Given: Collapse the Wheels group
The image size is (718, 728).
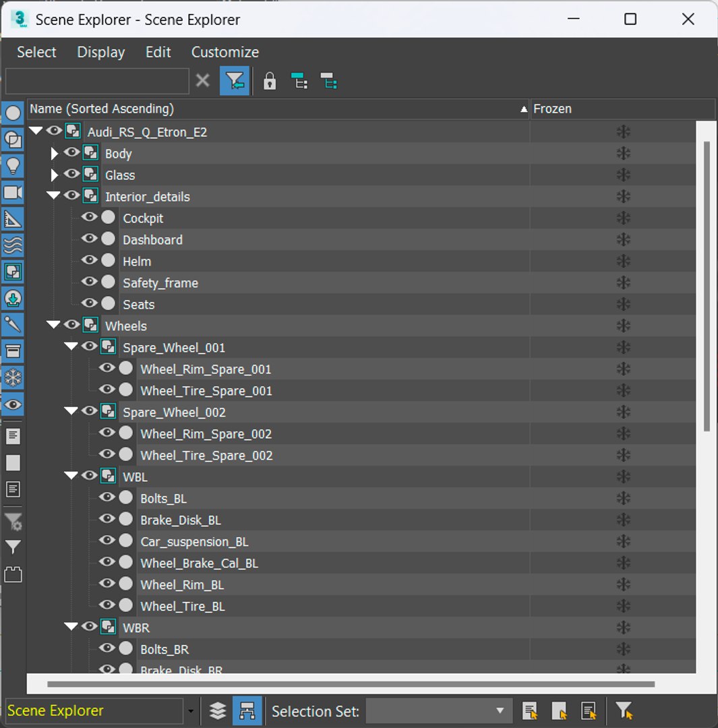Looking at the screenshot, I should (53, 324).
